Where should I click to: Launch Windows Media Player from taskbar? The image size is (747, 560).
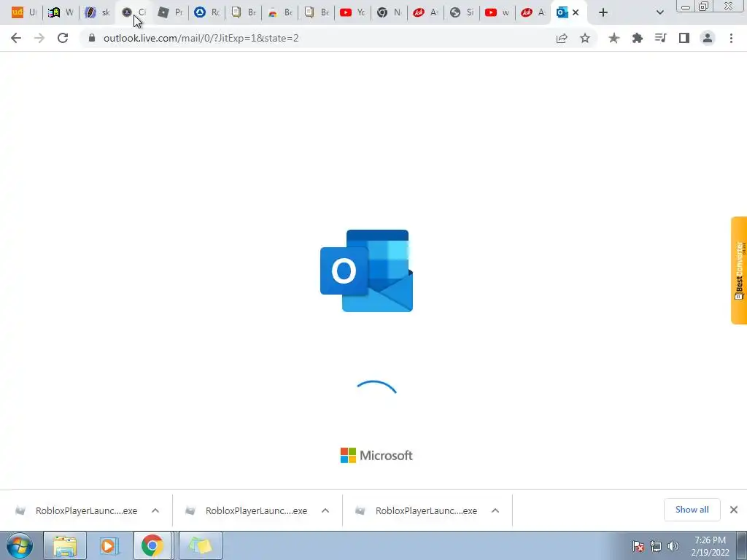tap(109, 545)
